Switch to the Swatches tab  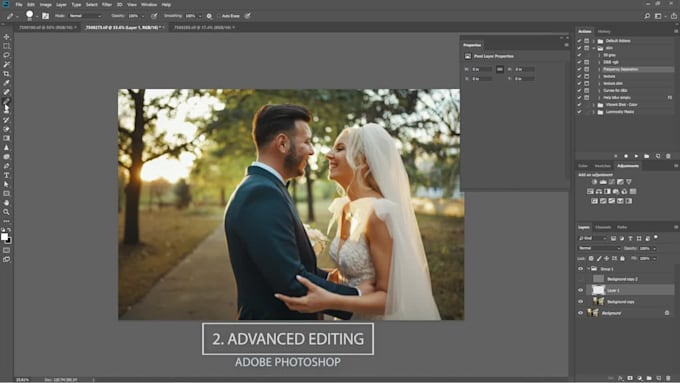[602, 166]
